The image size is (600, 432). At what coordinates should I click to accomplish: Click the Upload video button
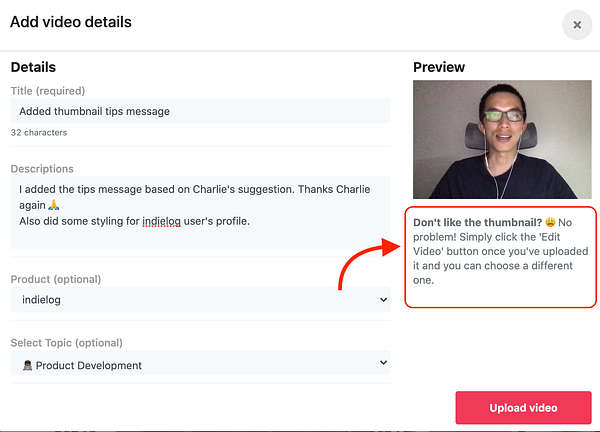[523, 408]
